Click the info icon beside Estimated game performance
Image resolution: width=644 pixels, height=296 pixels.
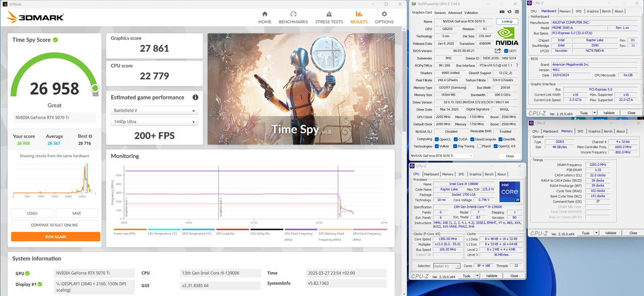[195, 97]
